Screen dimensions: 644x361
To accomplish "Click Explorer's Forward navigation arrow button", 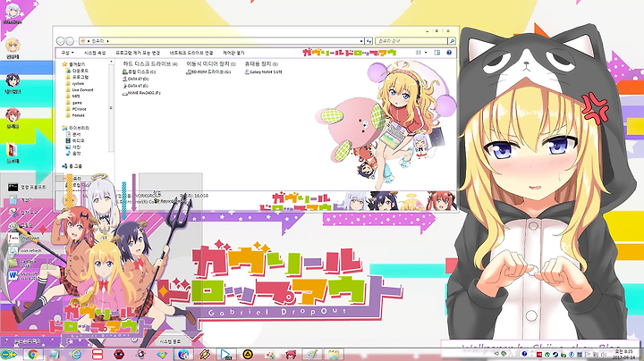I will (x=70, y=41).
